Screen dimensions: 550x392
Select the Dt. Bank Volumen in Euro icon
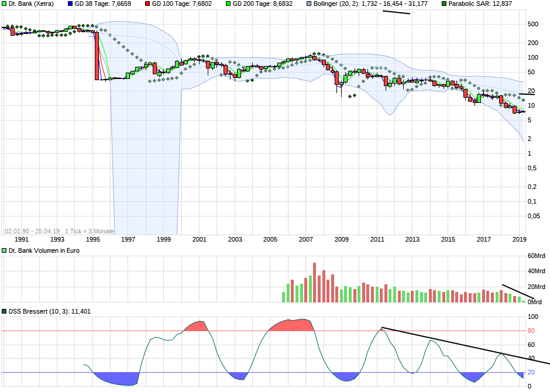point(4,251)
